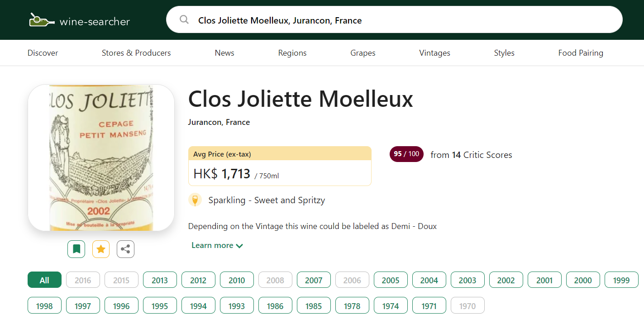Screen dimensions: 644x329
Task: Save wine with the green bookmark icon
Action: tap(76, 249)
